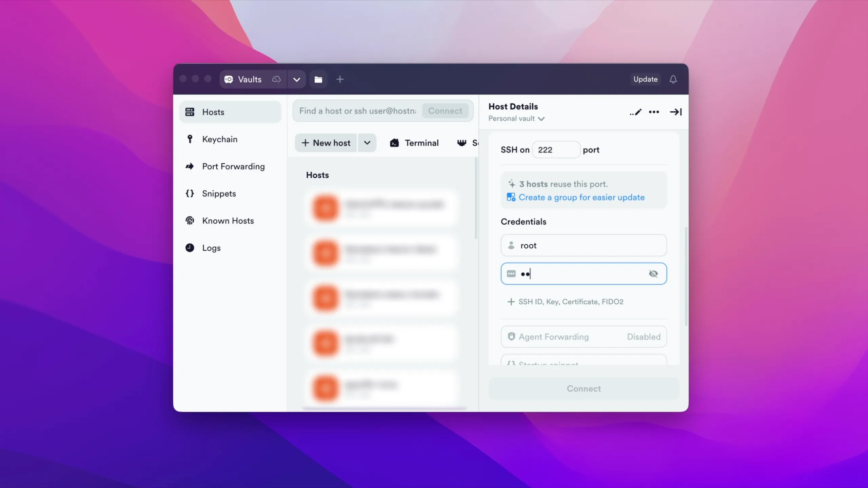Toggle password visibility eye icon
868x488 pixels.
click(x=653, y=273)
